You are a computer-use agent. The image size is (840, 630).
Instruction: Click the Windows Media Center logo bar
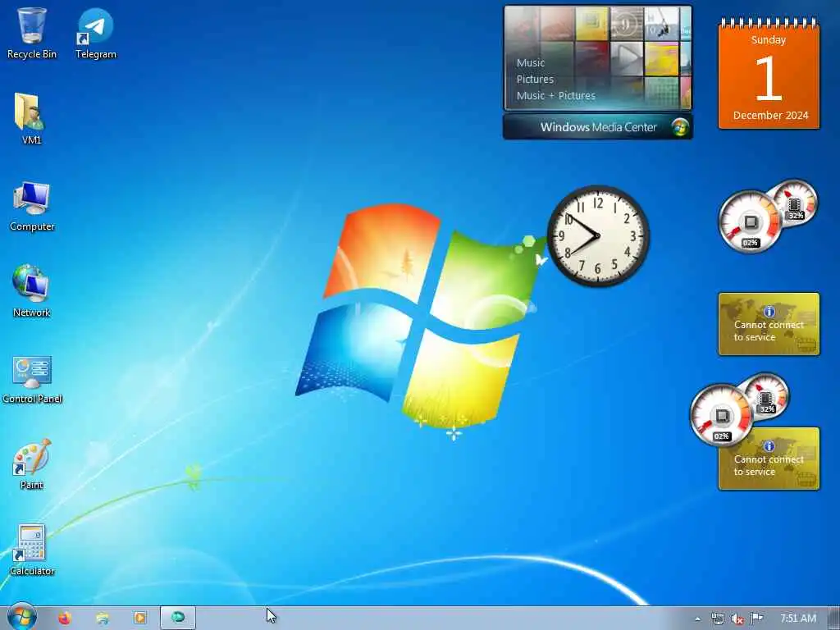click(x=597, y=127)
